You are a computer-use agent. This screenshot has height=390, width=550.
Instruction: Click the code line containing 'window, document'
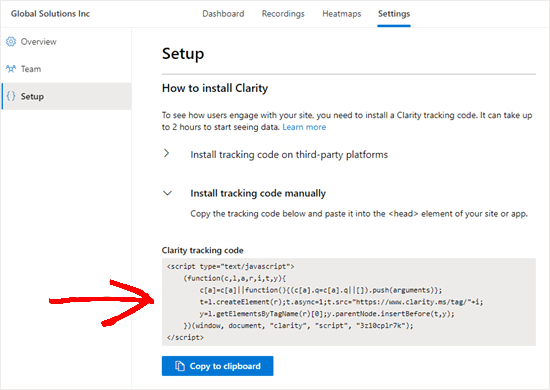(299, 325)
